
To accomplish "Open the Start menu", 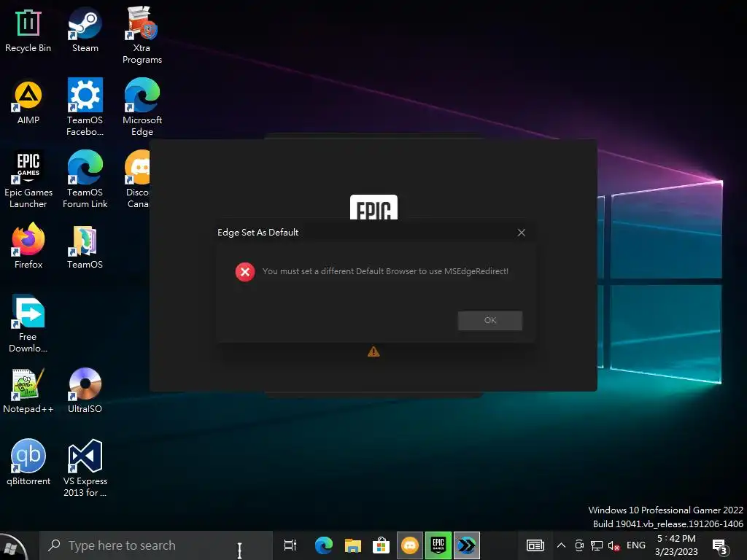I will pos(13,547).
